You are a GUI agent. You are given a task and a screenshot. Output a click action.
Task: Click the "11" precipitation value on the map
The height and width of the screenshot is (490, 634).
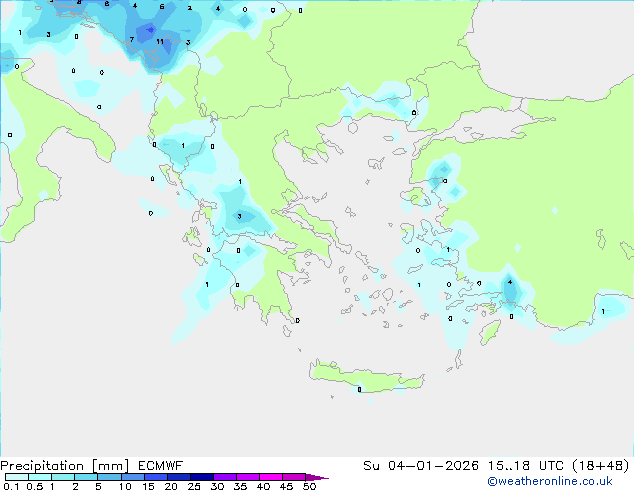pyautogui.click(x=160, y=42)
